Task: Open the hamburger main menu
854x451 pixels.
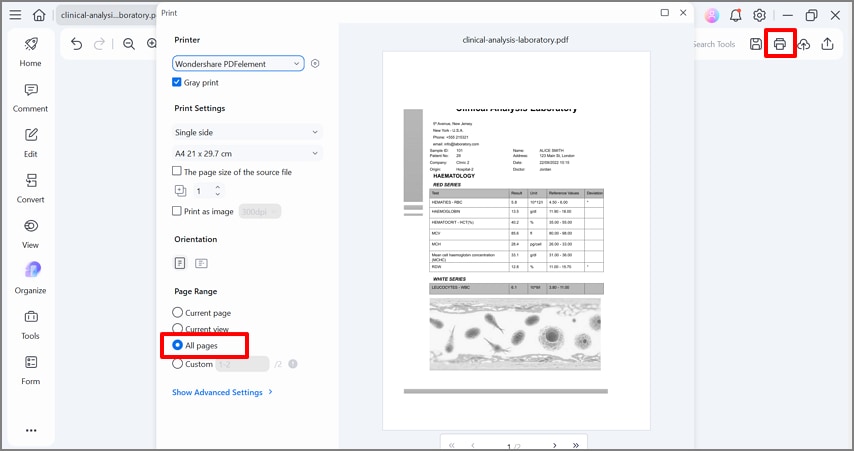Action: (15, 15)
